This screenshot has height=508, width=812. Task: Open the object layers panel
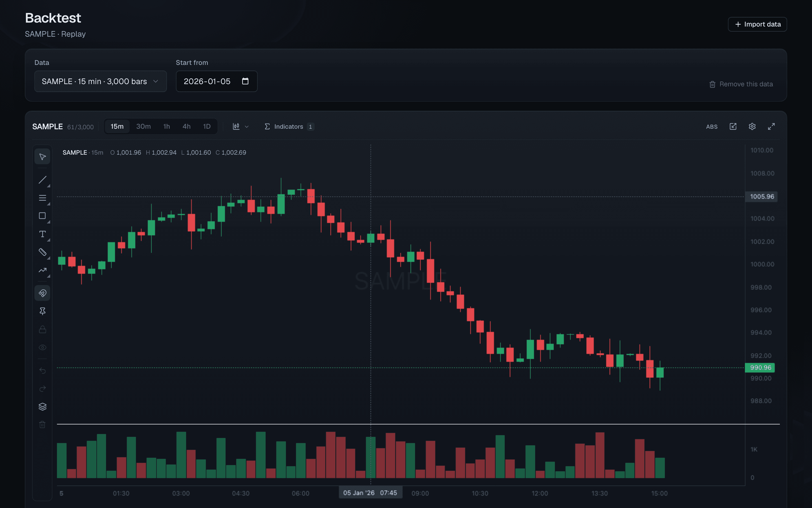[42, 407]
